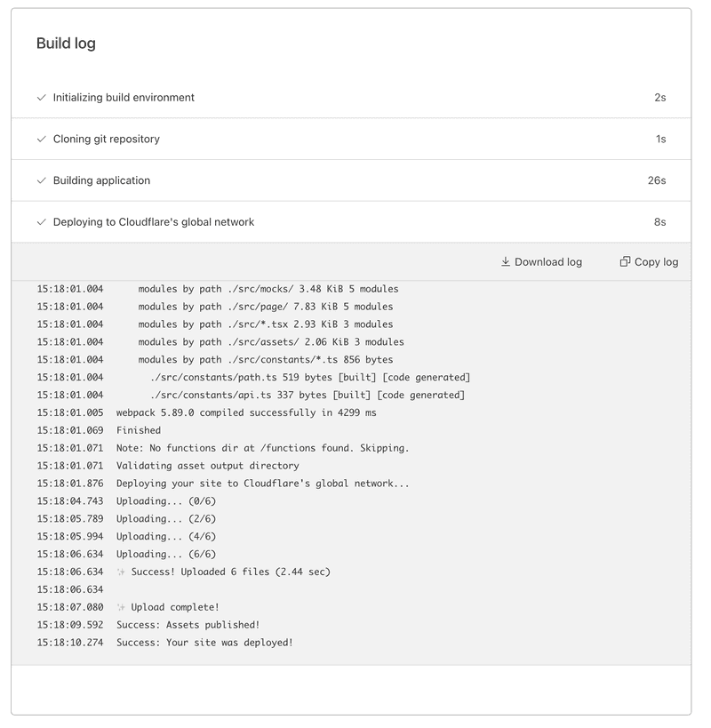Click checkmark beside Deploying to Cloudflare's network
The width and height of the screenshot is (711, 728).
pos(41,222)
